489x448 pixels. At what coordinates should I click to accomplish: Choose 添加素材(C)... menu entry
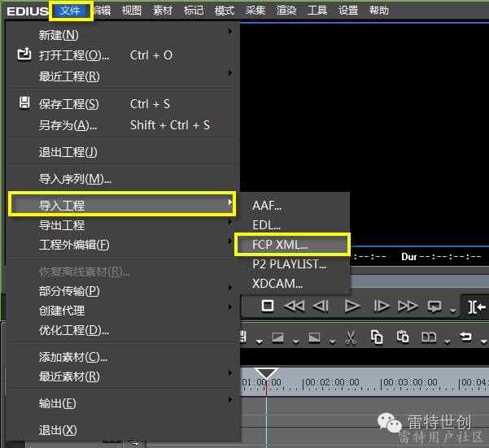pos(123,357)
